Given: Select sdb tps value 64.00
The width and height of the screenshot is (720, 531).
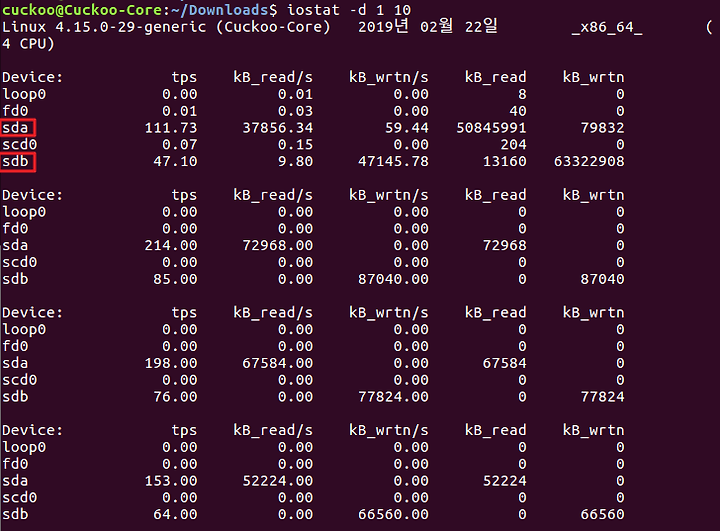Looking at the screenshot, I should pos(175,514).
